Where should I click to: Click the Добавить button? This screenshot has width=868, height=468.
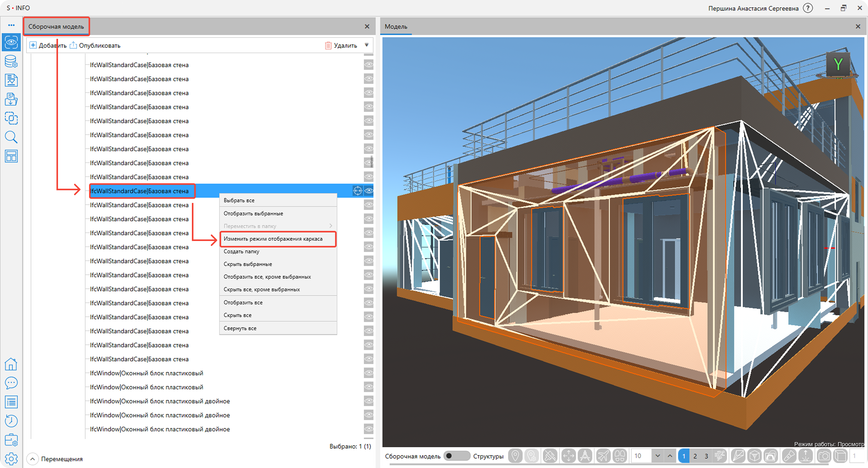click(48, 46)
